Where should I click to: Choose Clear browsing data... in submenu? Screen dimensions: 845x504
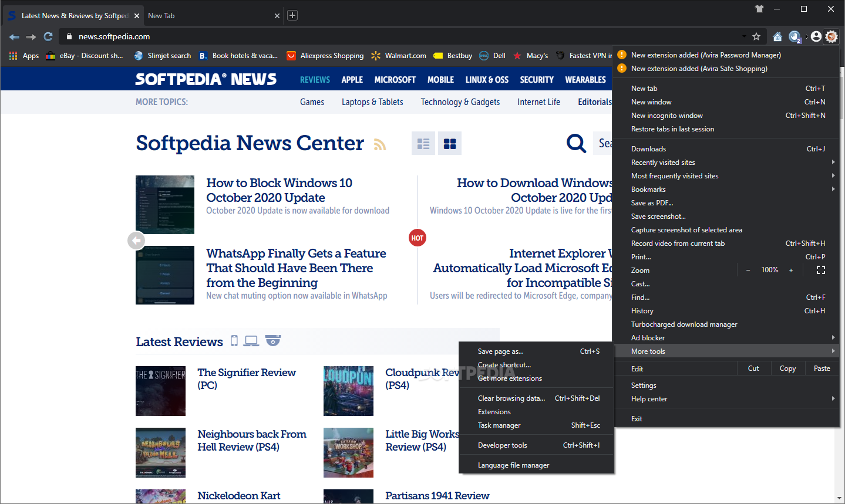pyautogui.click(x=537, y=398)
